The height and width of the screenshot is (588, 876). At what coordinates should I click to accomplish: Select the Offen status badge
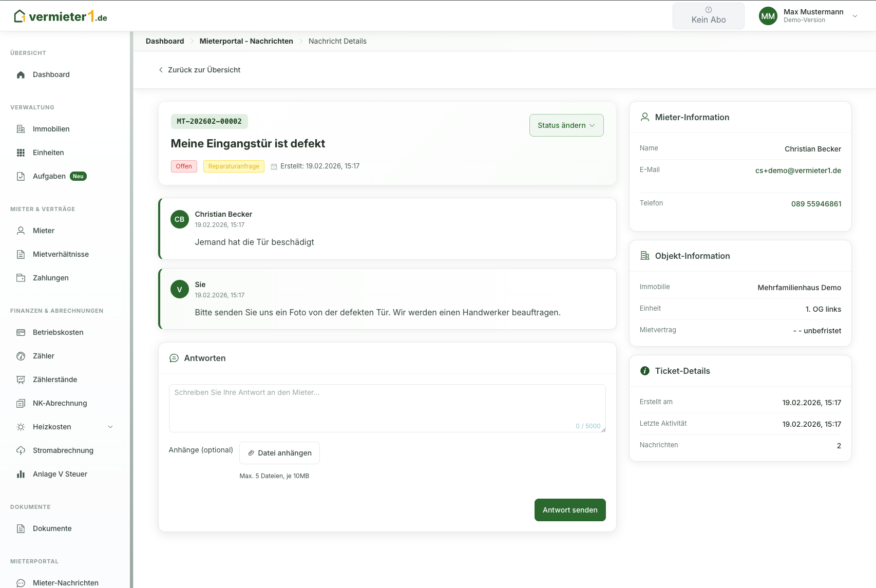coord(183,166)
